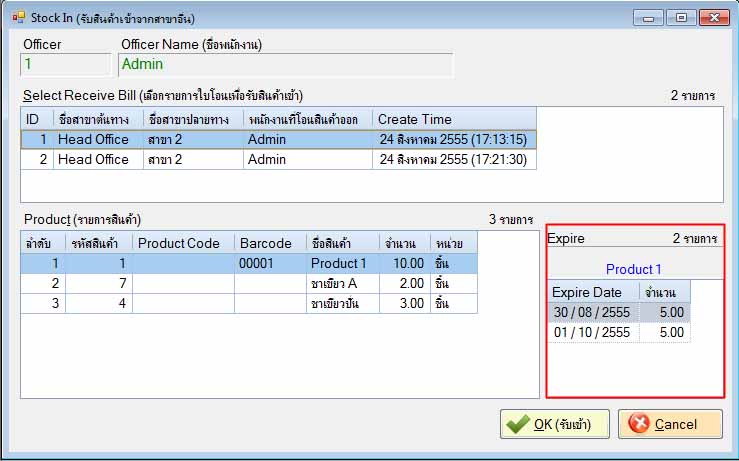739x461 pixels.
Task: Click the Cancel button
Action: coord(670,424)
